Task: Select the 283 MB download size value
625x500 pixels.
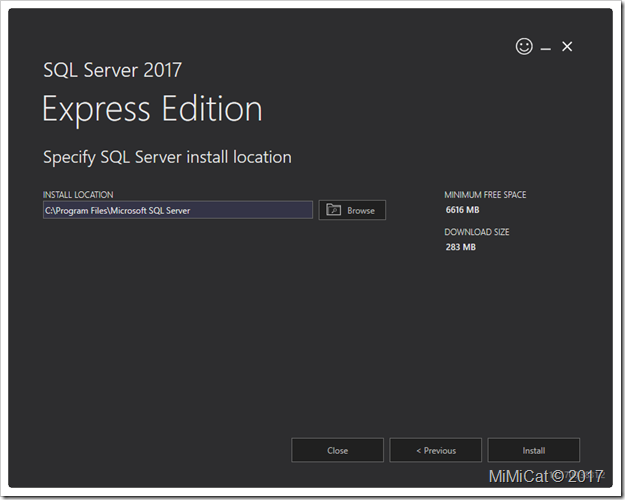Action: coord(460,247)
